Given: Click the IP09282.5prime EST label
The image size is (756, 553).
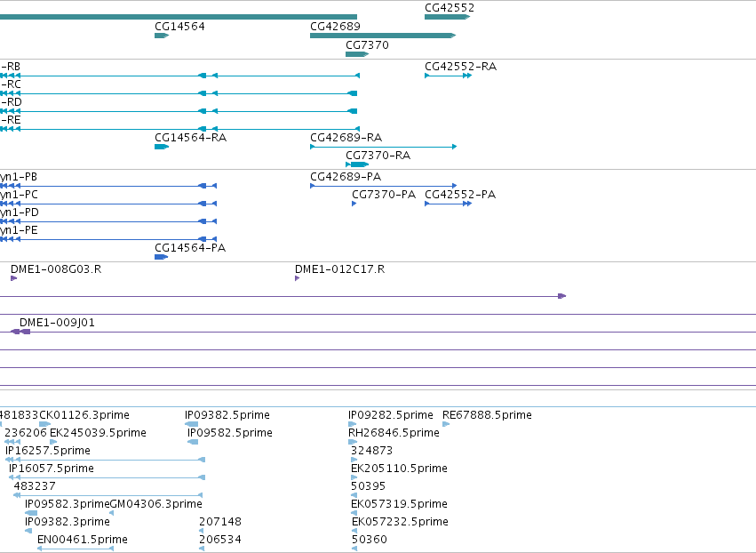Looking at the screenshot, I should [x=391, y=415].
